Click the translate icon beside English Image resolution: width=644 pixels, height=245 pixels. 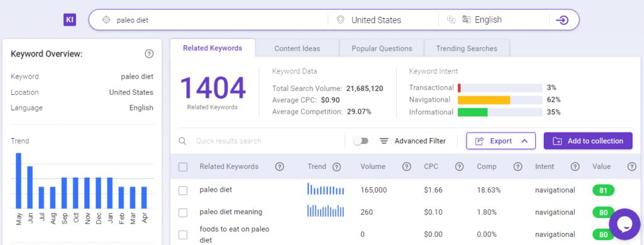[x=466, y=19]
